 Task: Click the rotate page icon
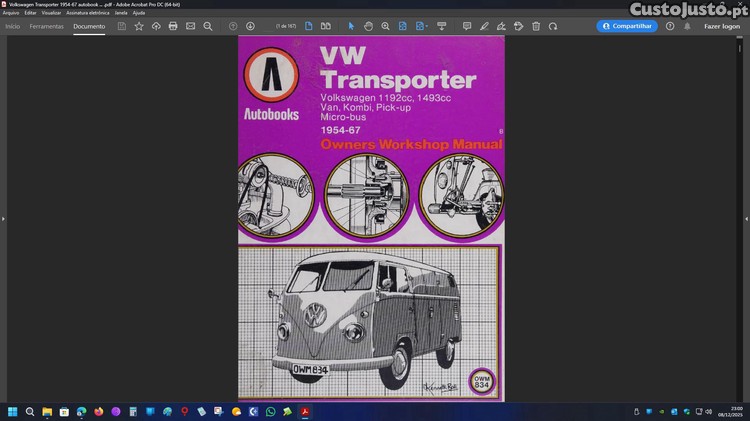click(x=553, y=26)
